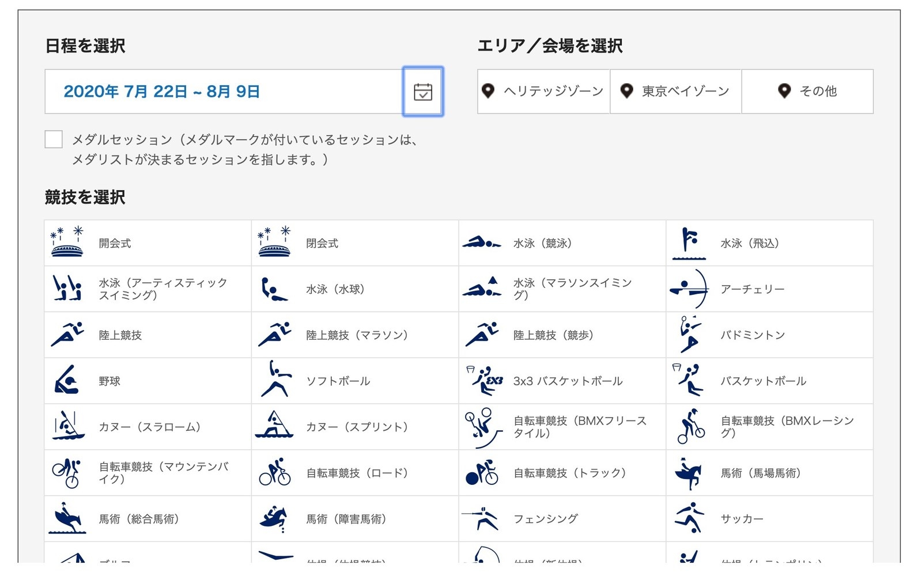Click the カヌー（スプリント） canoe icon
Image resolution: width=922 pixels, height=588 pixels.
(x=274, y=425)
